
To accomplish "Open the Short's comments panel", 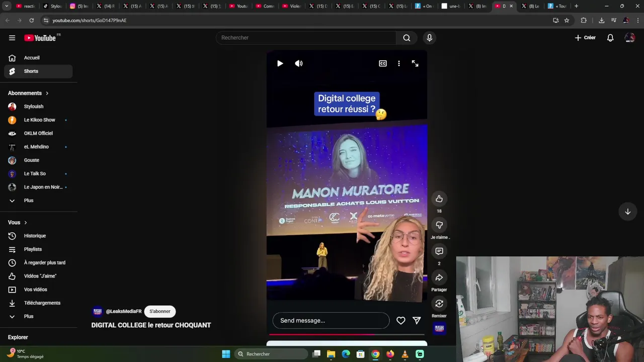I will coord(439,251).
